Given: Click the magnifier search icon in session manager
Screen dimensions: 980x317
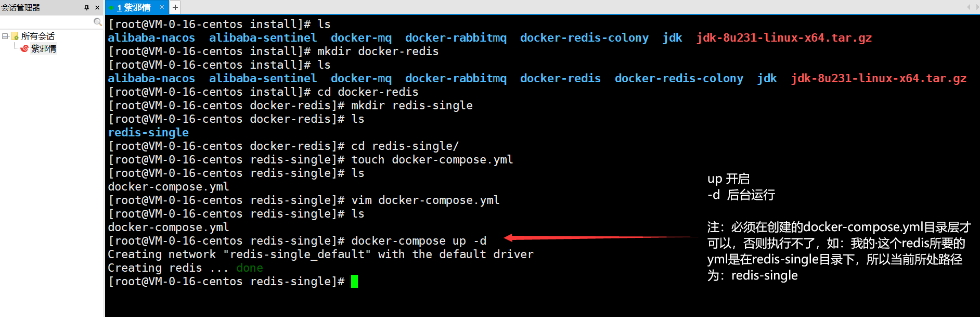Looking at the screenshot, I should click(x=97, y=22).
